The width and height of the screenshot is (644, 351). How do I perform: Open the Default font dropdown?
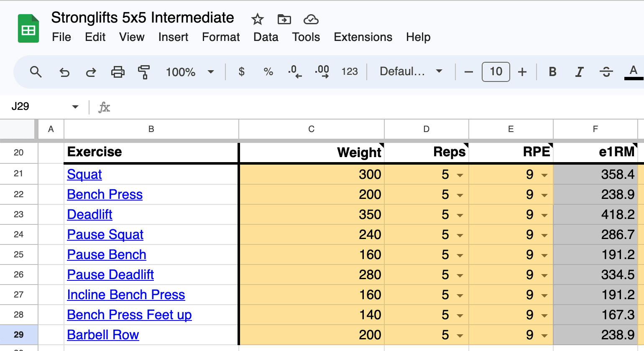click(x=411, y=71)
